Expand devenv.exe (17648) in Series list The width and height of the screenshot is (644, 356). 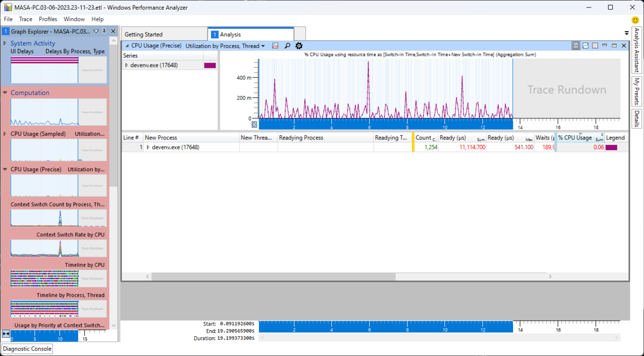[127, 65]
